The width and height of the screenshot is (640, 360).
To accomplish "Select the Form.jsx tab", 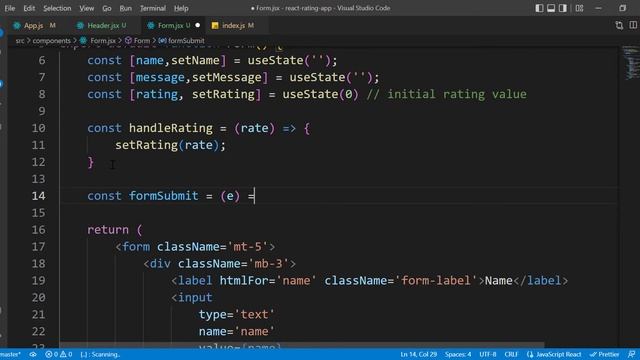I will point(173,25).
